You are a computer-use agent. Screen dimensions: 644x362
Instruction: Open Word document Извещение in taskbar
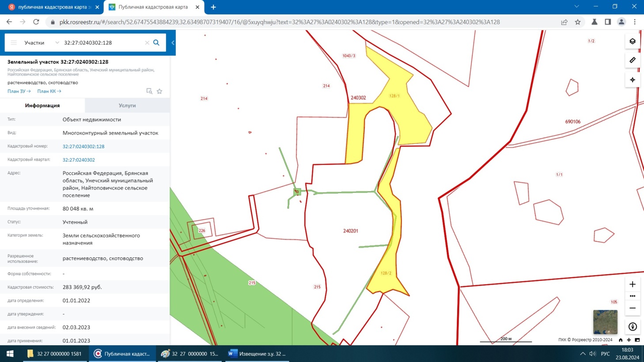click(x=257, y=354)
